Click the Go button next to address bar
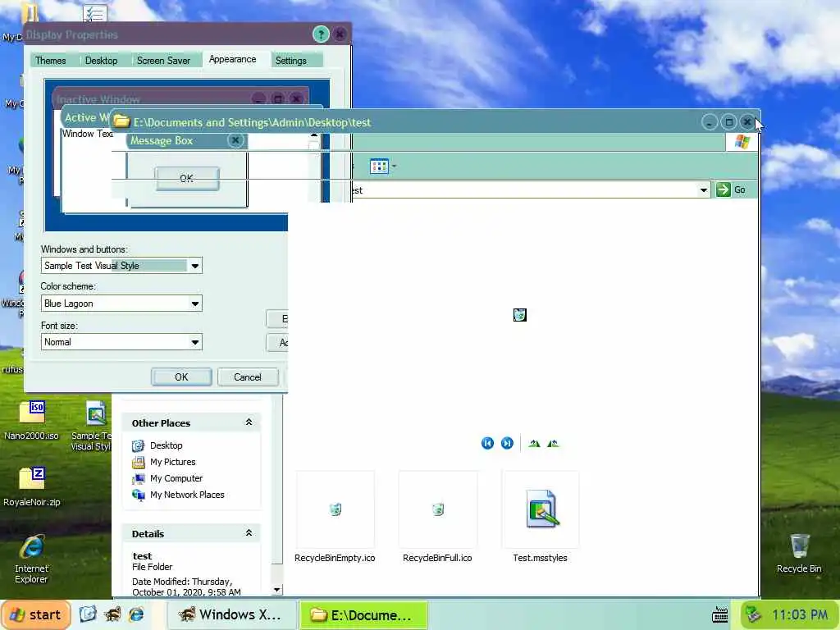 click(731, 189)
